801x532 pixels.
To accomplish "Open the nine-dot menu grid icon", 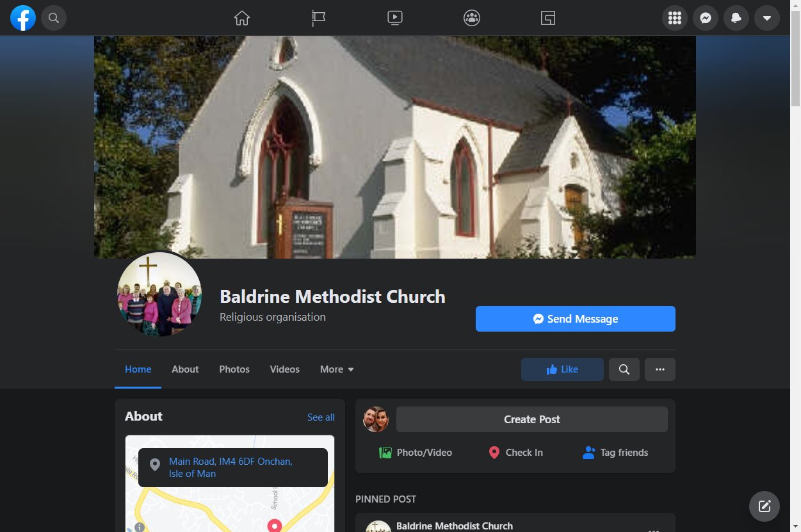I will (x=675, y=18).
